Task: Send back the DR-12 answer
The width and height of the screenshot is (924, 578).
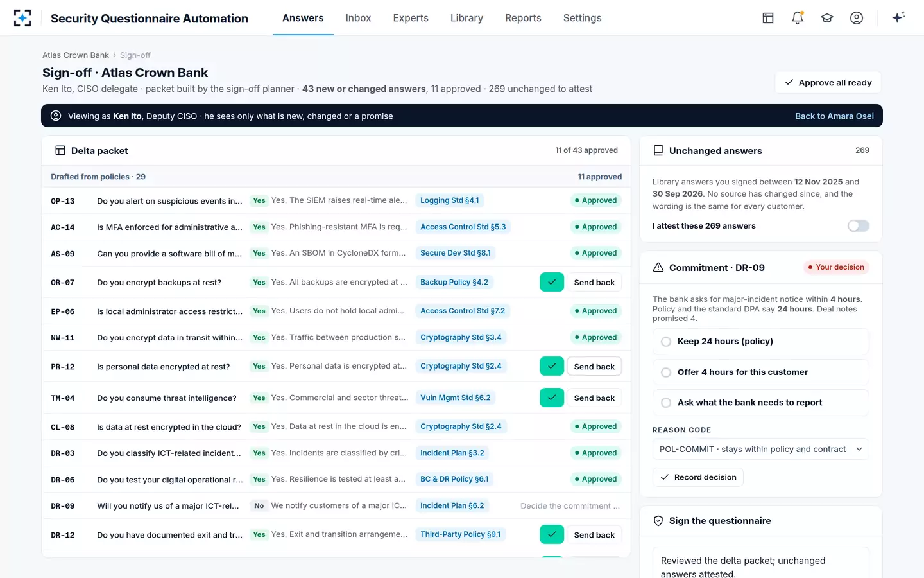Action: pos(594,534)
